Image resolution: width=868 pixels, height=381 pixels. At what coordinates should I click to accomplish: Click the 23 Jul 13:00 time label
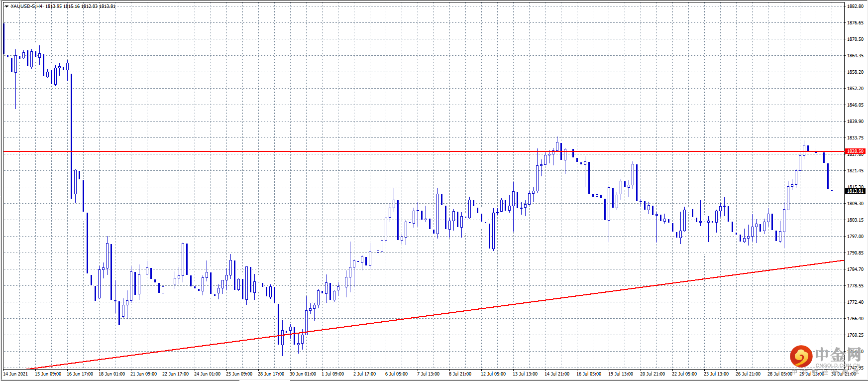click(x=716, y=374)
